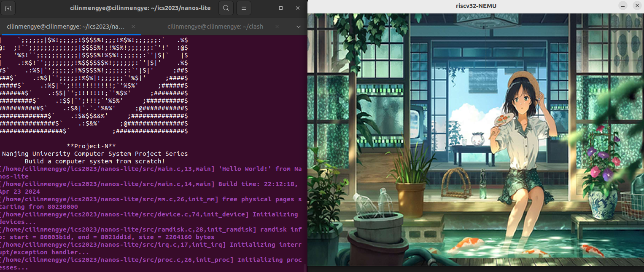Click the irq.c,17 init_irq log line

pos(151,248)
